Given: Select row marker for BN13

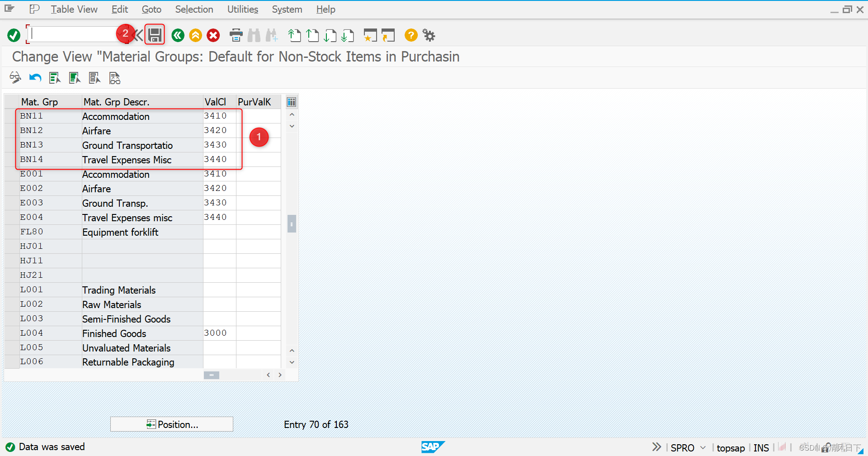Looking at the screenshot, I should (x=12, y=145).
